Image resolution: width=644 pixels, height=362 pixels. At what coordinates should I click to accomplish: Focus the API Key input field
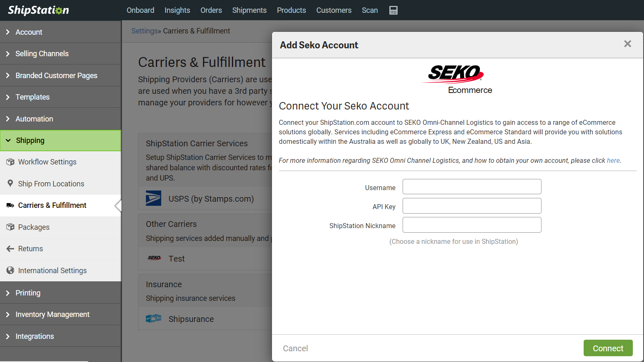coord(472,206)
